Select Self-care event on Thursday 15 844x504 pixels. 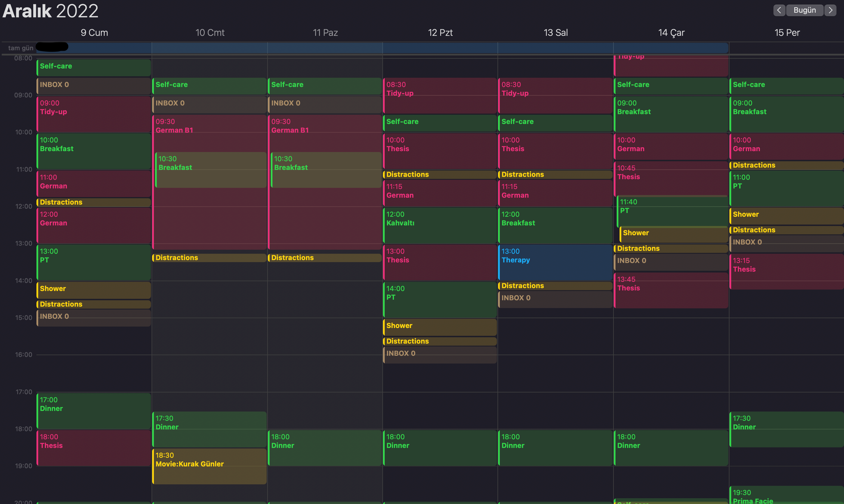tap(786, 86)
